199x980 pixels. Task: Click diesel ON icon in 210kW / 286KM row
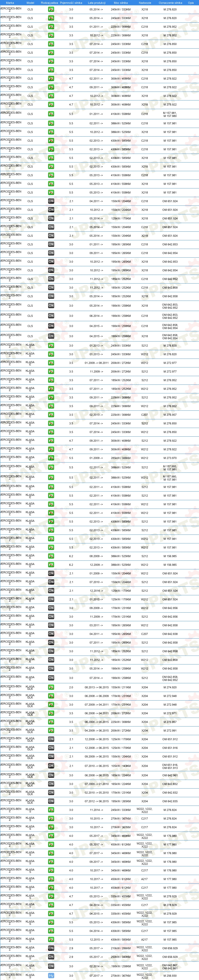point(51,948)
